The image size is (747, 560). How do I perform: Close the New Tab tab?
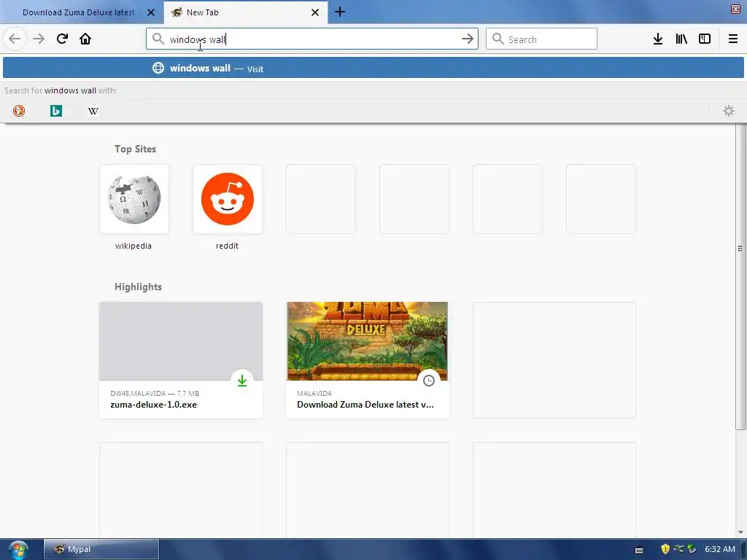tap(315, 12)
